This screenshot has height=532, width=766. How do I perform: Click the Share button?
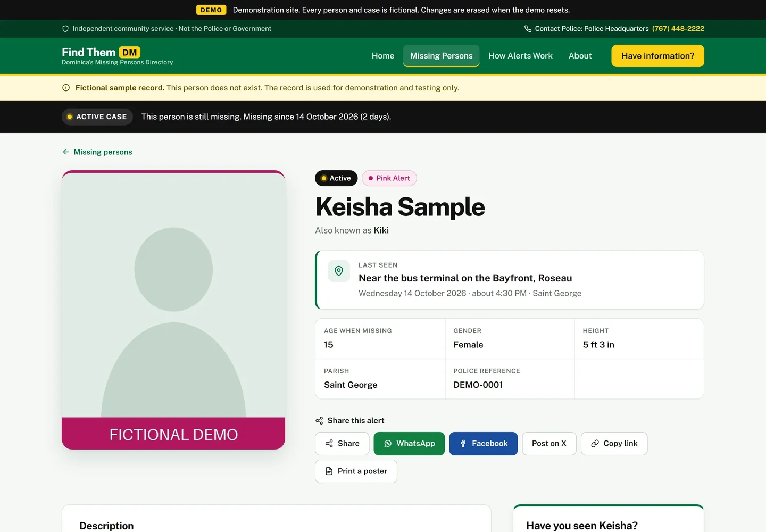(342, 444)
